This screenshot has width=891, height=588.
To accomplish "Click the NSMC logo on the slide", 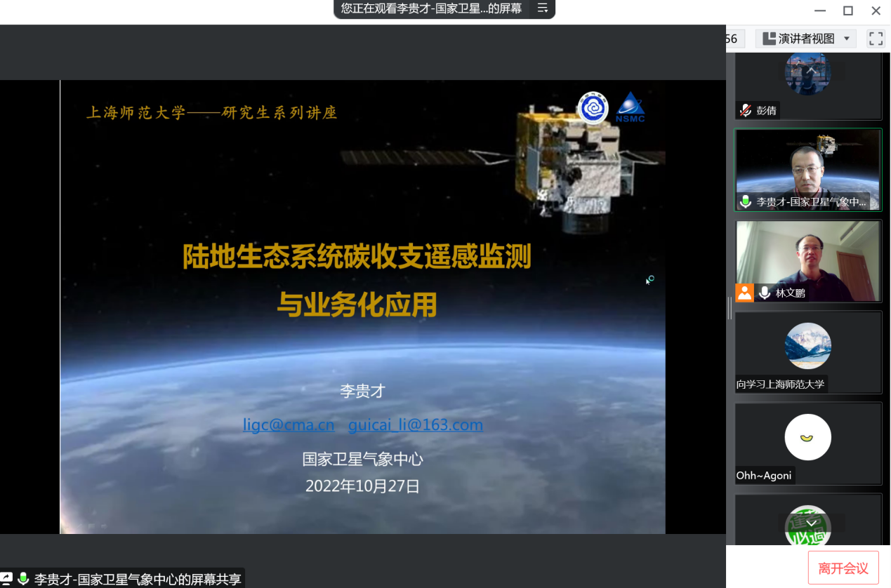I will pyautogui.click(x=630, y=107).
